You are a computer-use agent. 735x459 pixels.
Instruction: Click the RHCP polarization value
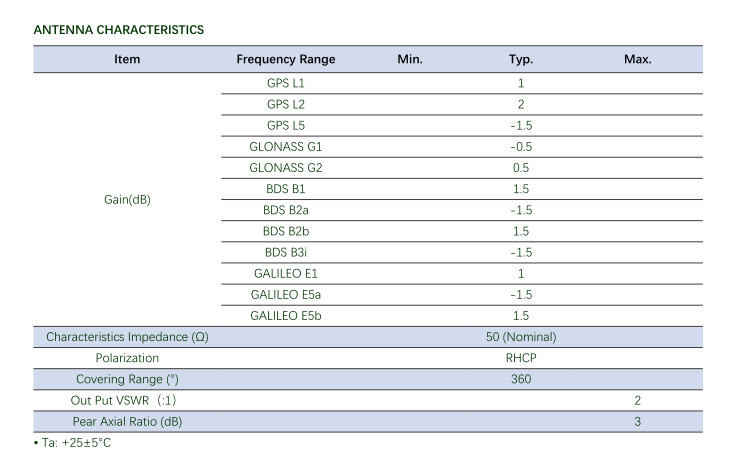pyautogui.click(x=521, y=358)
